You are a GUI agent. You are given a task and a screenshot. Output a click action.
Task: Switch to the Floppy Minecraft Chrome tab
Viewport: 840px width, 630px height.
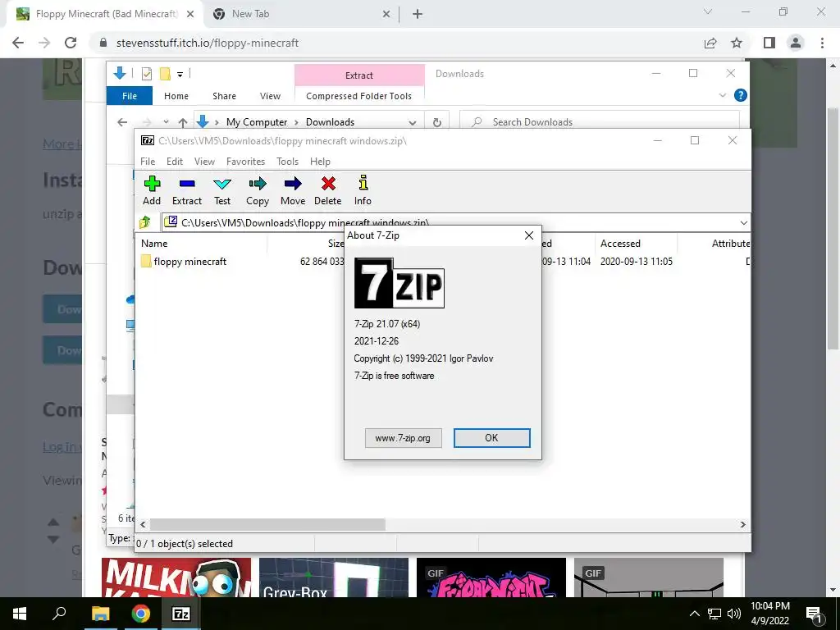click(106, 14)
